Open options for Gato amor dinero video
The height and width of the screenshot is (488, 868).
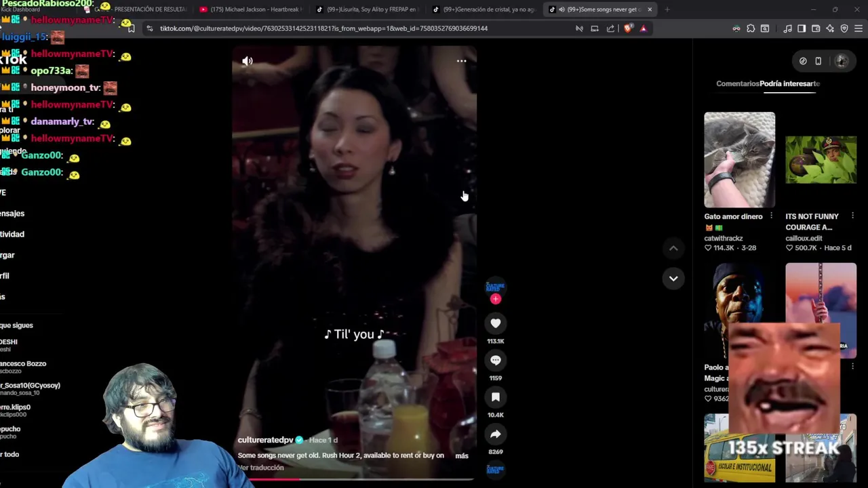[771, 216]
